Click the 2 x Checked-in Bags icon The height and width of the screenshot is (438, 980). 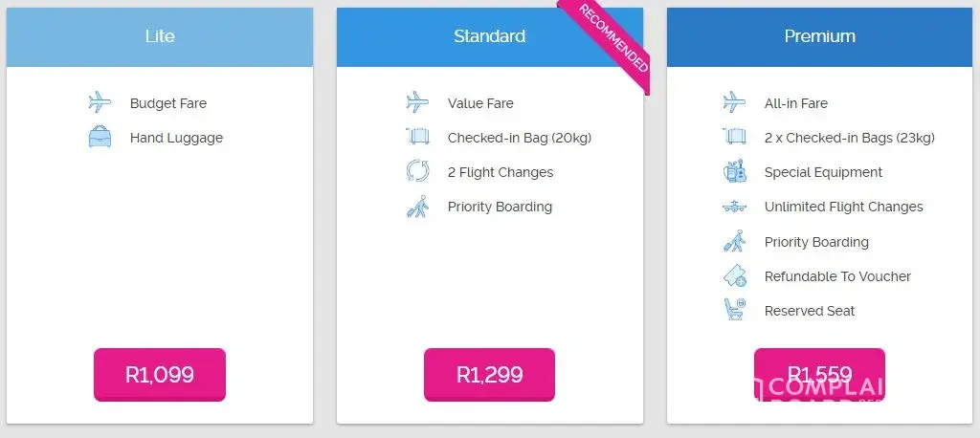pos(734,137)
